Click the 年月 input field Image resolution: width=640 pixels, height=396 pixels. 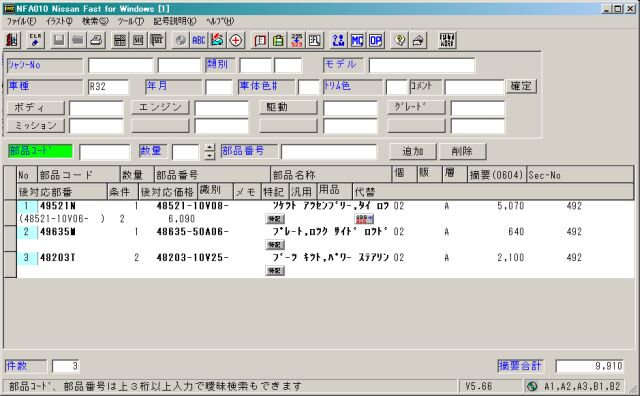(219, 87)
